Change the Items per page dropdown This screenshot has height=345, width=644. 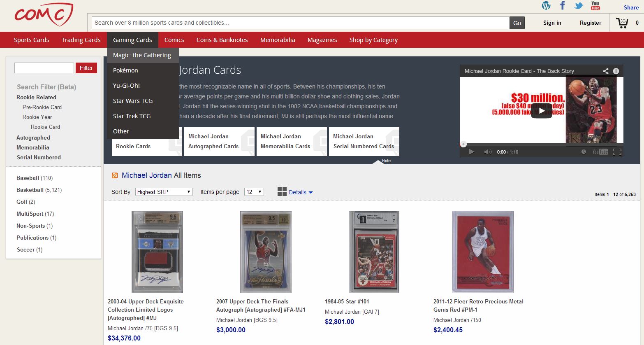point(254,191)
